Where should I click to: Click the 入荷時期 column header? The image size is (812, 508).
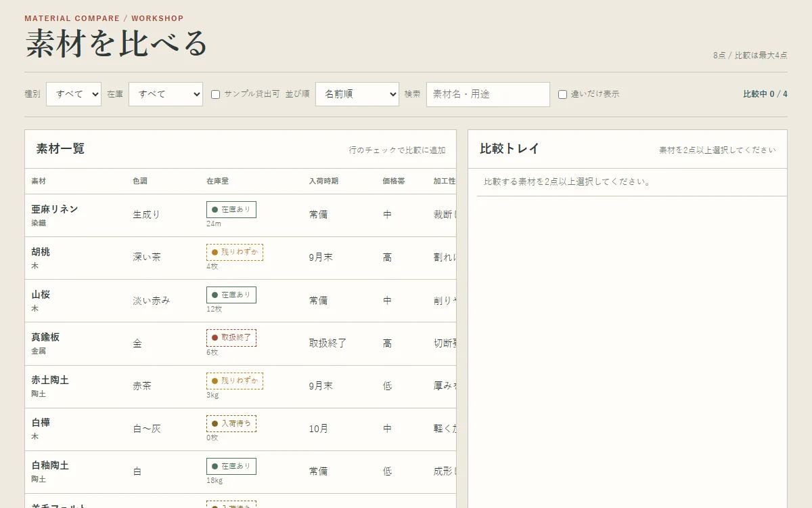323,182
